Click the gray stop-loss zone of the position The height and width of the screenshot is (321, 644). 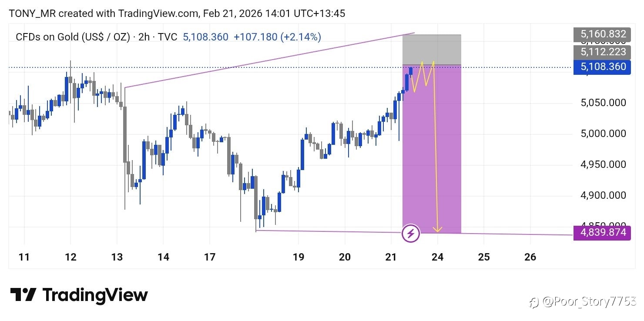[x=432, y=49]
